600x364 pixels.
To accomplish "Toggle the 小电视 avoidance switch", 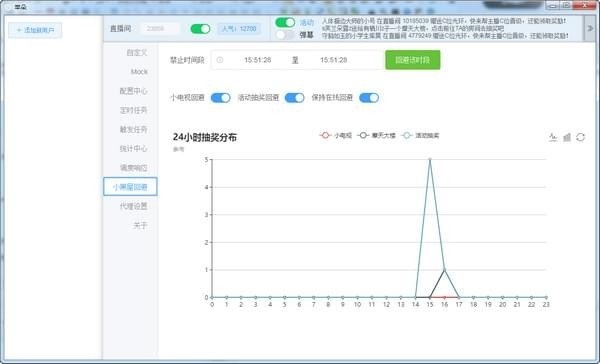I will click(x=220, y=98).
